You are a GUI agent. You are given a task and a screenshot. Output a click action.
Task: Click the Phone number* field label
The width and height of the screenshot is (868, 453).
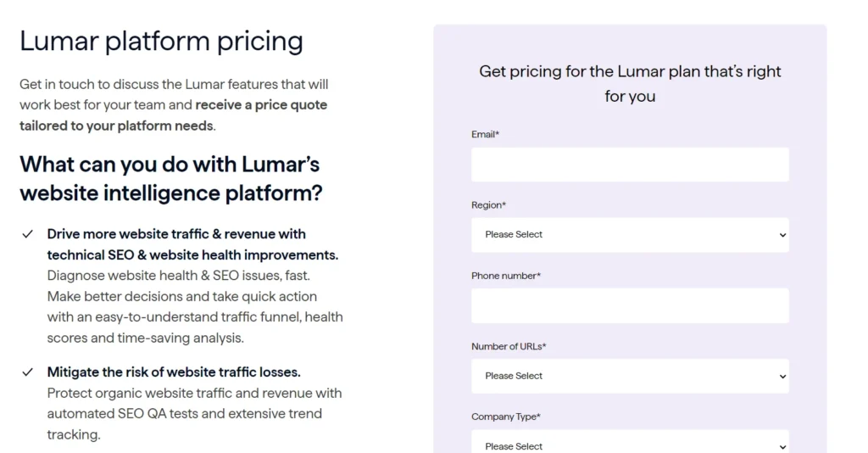506,276
